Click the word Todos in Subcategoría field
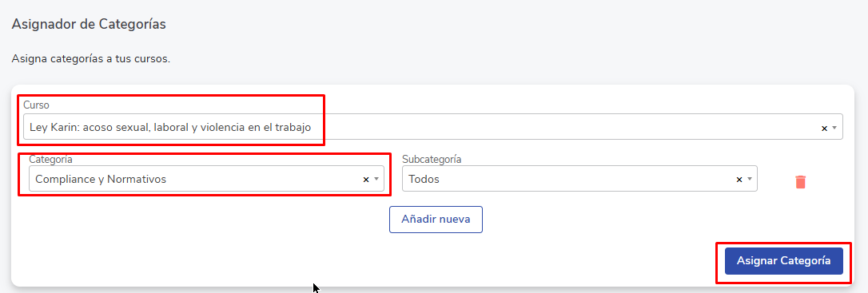This screenshot has height=293, width=868. [424, 179]
